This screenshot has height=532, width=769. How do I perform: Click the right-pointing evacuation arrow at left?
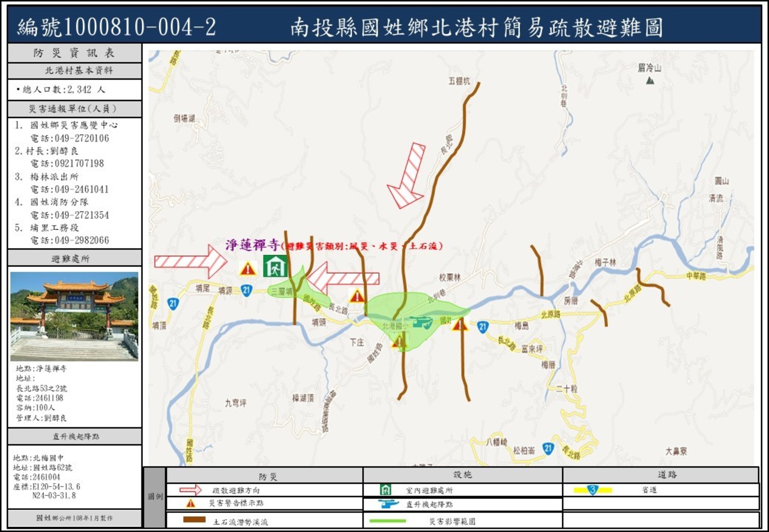190,261
